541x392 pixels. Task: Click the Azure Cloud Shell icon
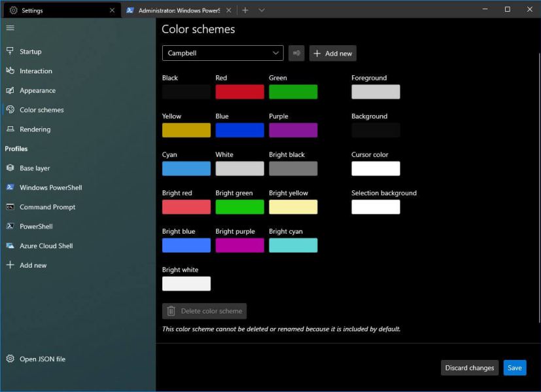click(10, 245)
